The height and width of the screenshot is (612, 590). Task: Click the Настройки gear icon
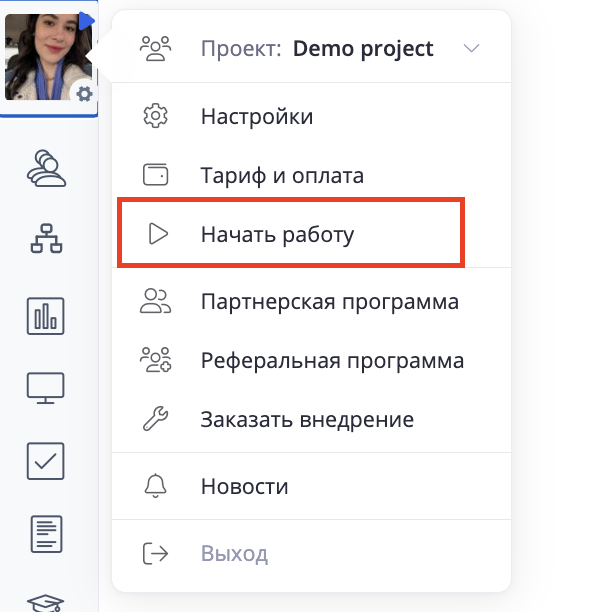[x=155, y=116]
